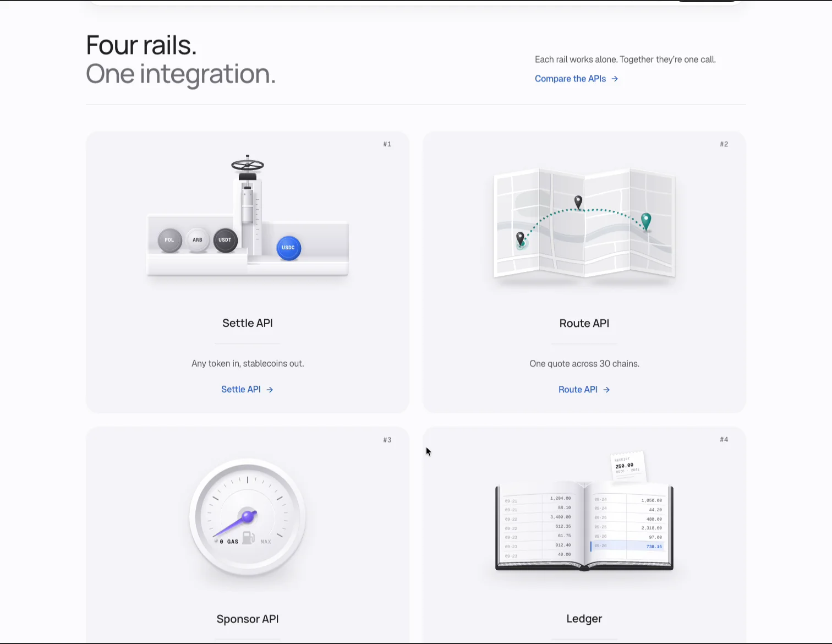This screenshot has width=832, height=644.
Task: Click the 250.00 receipt above ledger
Action: tap(628, 467)
